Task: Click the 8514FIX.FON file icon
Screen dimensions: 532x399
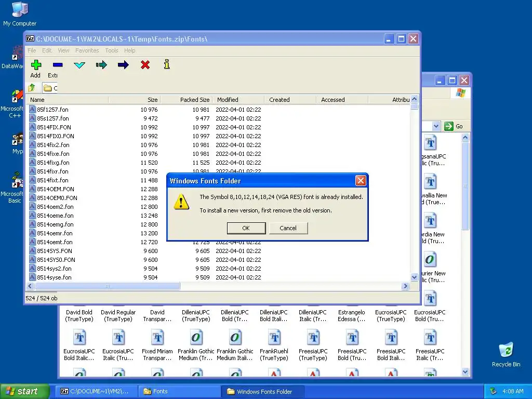Action: click(32, 127)
